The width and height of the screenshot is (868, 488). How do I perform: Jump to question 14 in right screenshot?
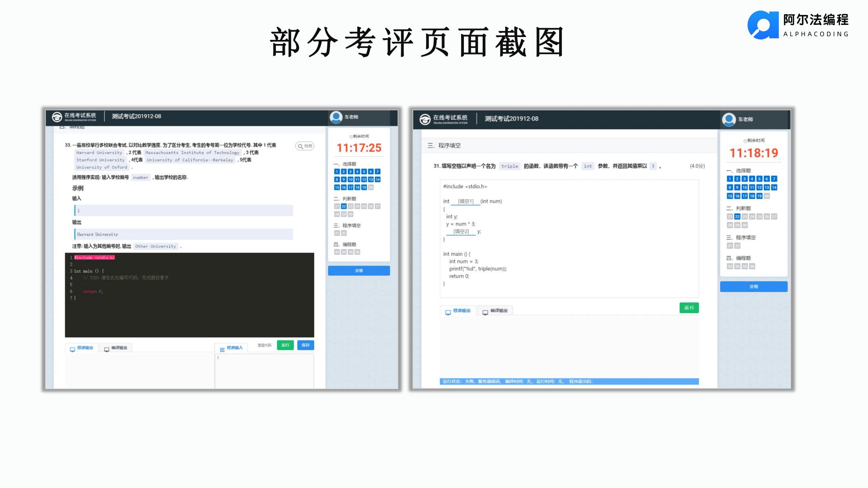[774, 187]
